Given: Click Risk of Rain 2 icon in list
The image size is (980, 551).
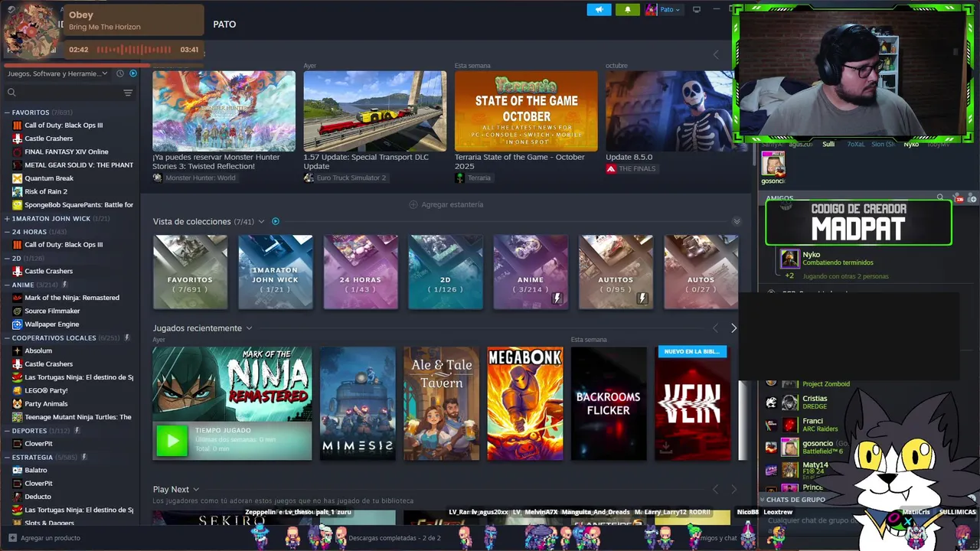Looking at the screenshot, I should pyautogui.click(x=17, y=191).
